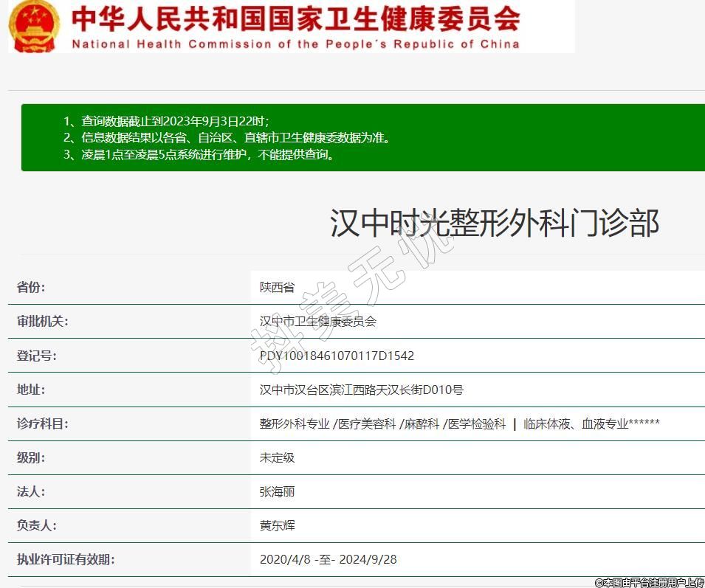Viewport: 705px width, 588px height.
Task: Select the 登记号 row label
Action: [x=36, y=356]
